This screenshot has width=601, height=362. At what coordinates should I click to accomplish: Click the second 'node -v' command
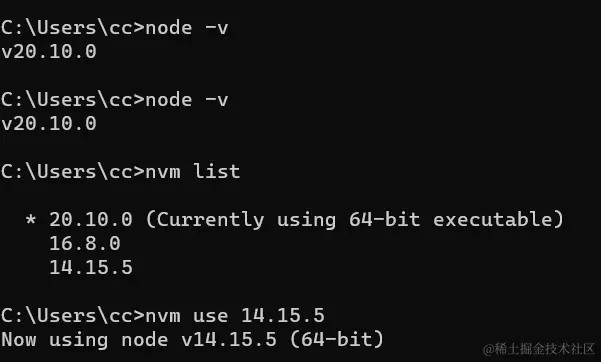pyautogui.click(x=187, y=100)
